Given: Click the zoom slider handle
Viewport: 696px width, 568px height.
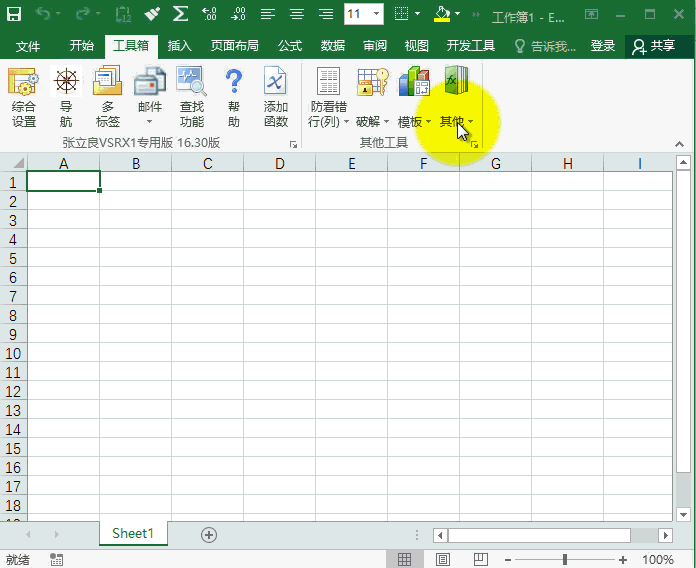Looking at the screenshot, I should tap(565, 560).
